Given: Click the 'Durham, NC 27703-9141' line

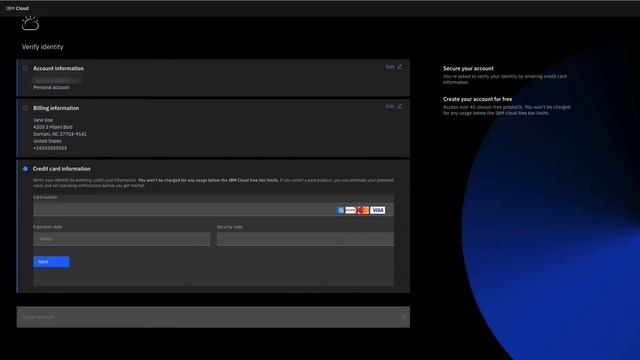Looking at the screenshot, I should point(60,134).
